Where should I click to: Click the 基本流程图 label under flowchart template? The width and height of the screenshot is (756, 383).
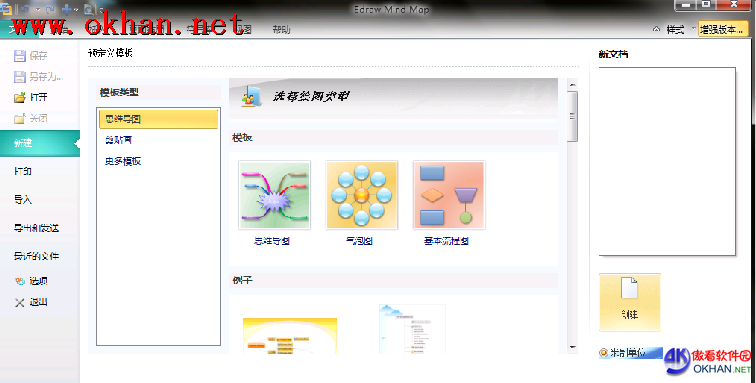point(446,241)
